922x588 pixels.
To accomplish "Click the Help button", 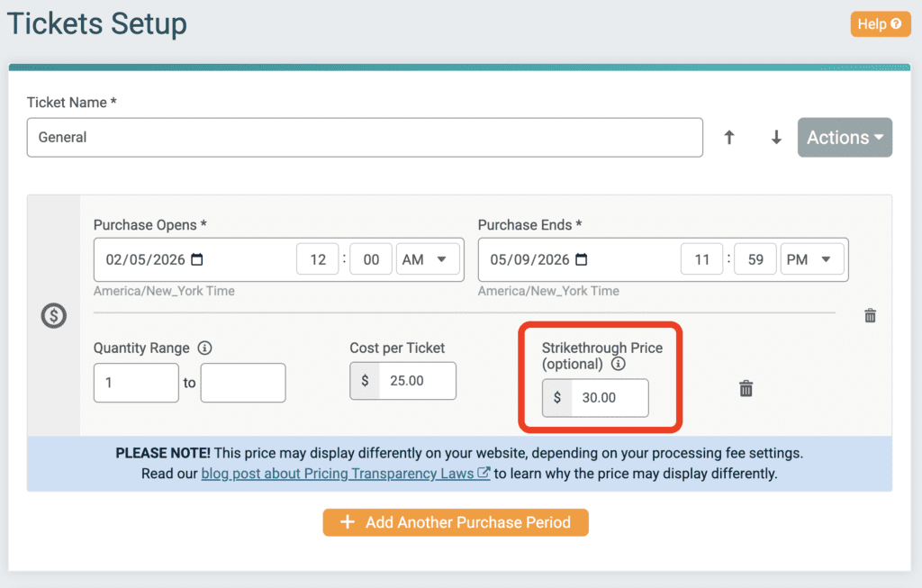I will (878, 24).
